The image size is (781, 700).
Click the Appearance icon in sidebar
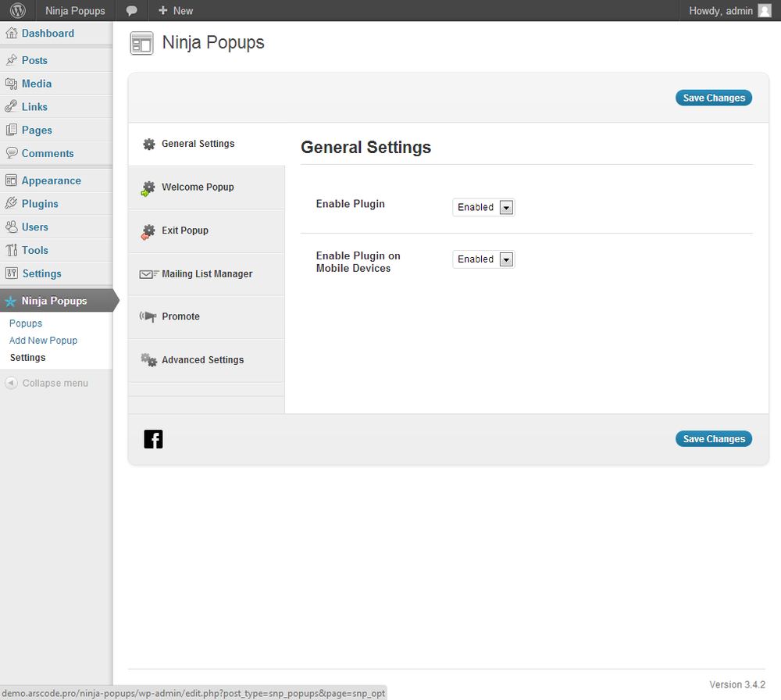click(12, 180)
